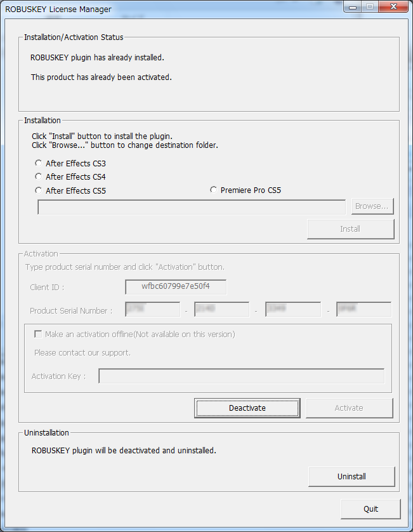Click the destination folder path field
This screenshot has width=413, height=532.
coord(192,207)
